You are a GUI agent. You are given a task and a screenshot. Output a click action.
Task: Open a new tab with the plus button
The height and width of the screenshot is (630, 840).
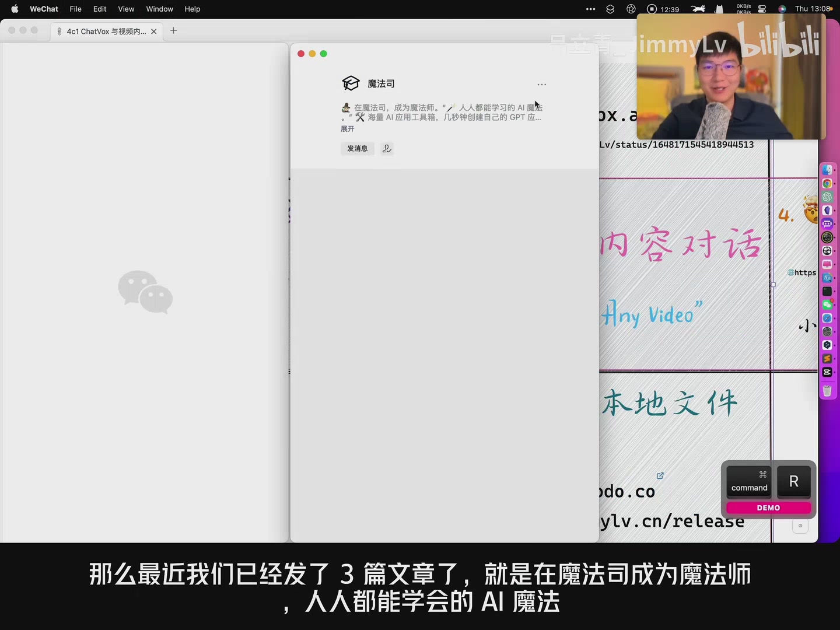click(173, 31)
